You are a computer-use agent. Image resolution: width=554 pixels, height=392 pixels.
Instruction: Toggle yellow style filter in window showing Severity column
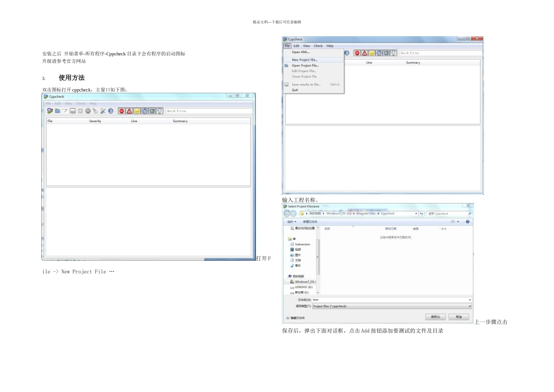click(136, 111)
